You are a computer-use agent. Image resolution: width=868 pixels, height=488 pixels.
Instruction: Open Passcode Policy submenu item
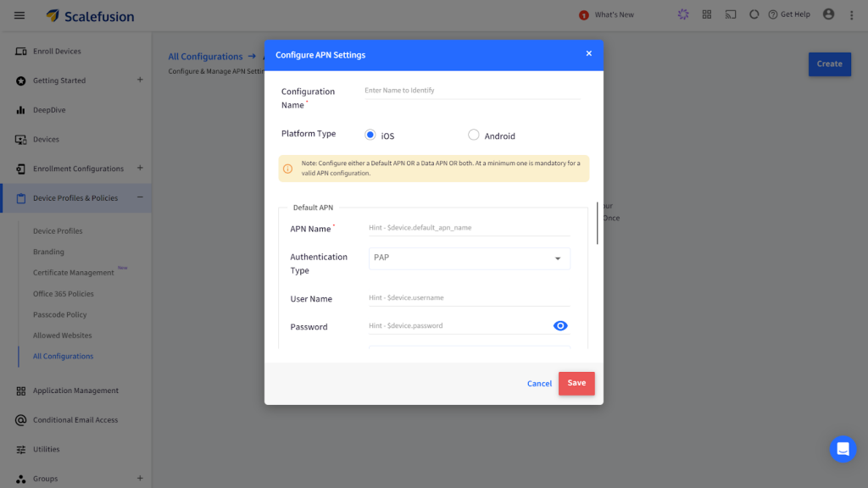tap(60, 315)
